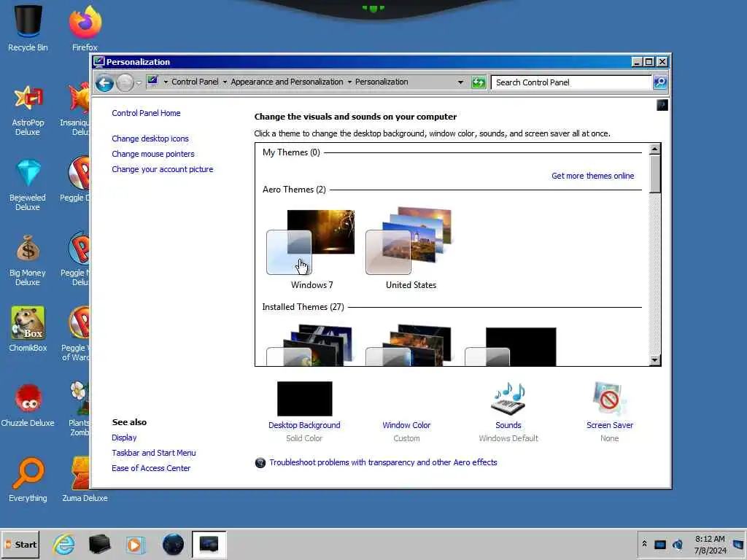This screenshot has height=560, width=747.
Task: Open Internet Explorer from the taskbar
Action: (64, 545)
